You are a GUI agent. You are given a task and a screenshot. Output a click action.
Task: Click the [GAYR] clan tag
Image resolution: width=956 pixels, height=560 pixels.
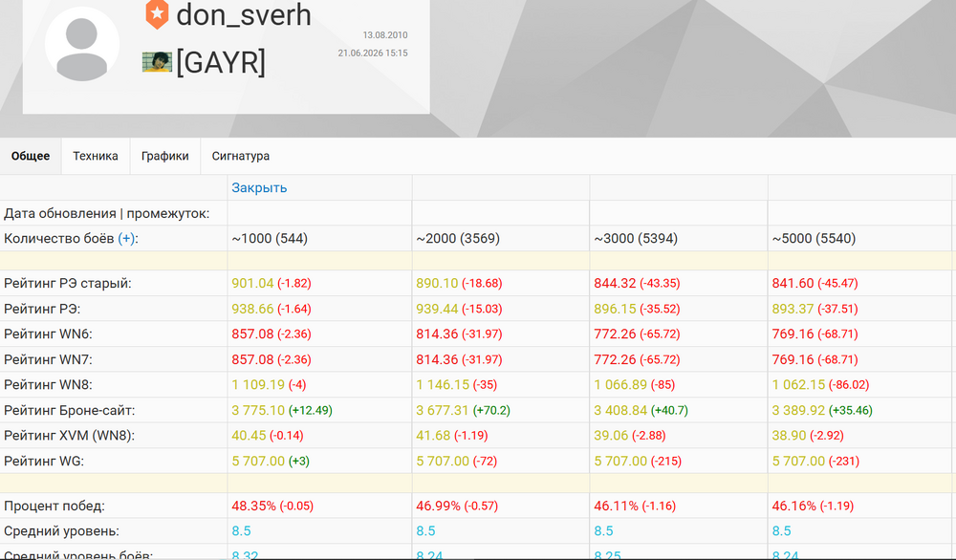[221, 63]
